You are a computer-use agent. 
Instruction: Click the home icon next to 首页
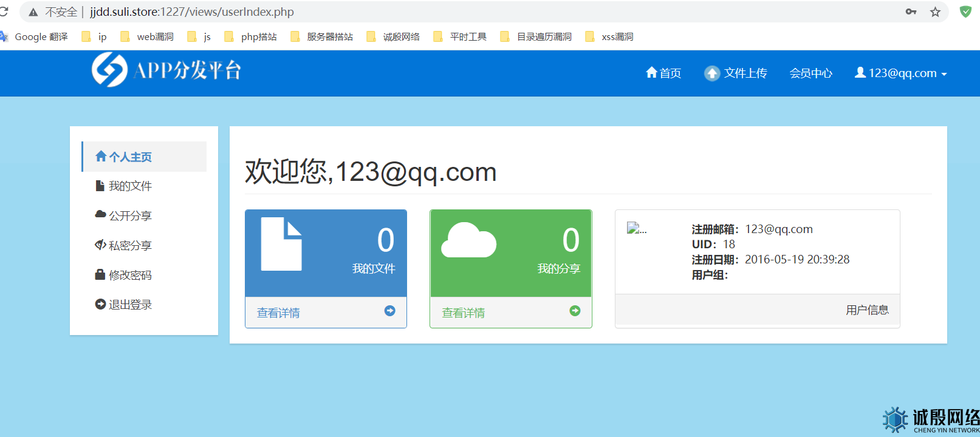coord(651,72)
